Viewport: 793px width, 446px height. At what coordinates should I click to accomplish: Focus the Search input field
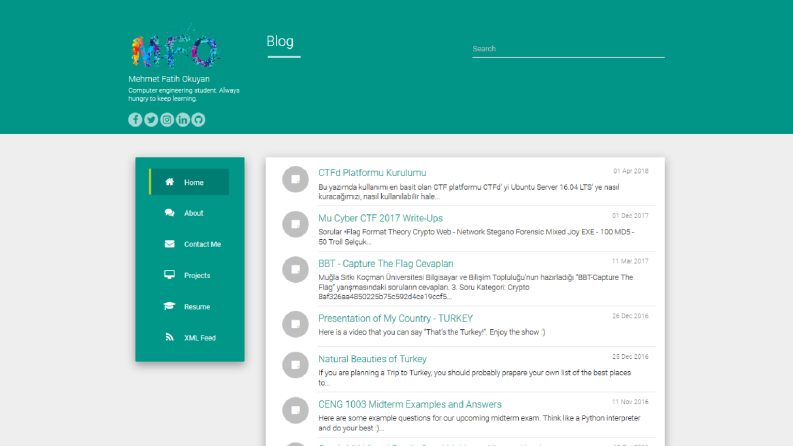(x=568, y=49)
